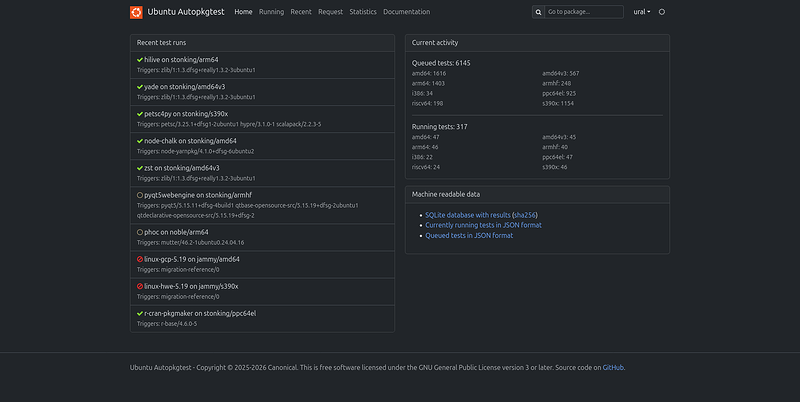
Task: Open the Recent nav item
Action: point(301,12)
